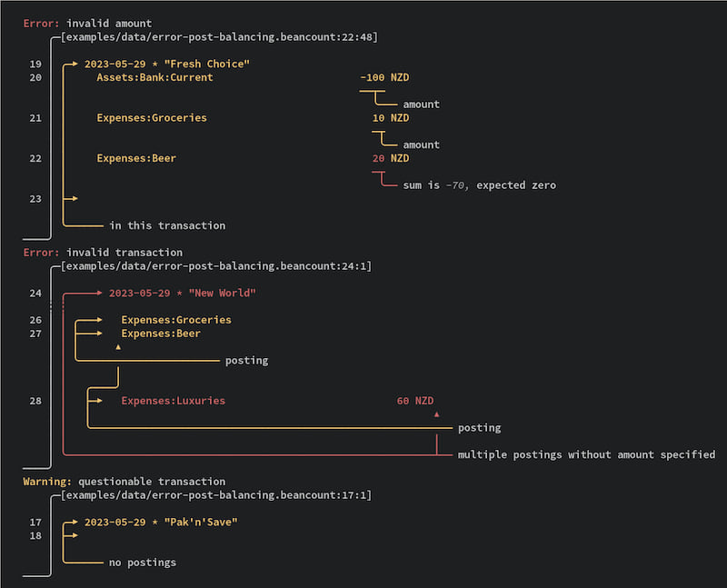Click line number 23
This screenshot has width=727, height=588.
click(35, 199)
